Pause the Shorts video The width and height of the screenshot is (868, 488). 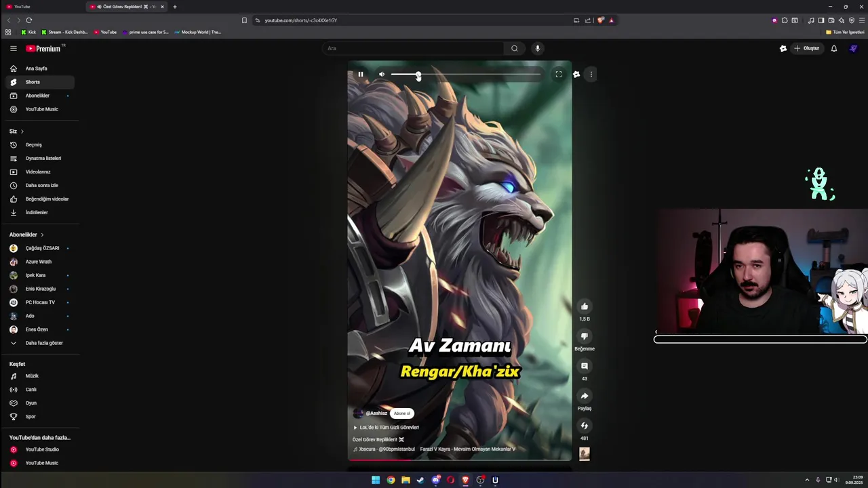pyautogui.click(x=361, y=75)
